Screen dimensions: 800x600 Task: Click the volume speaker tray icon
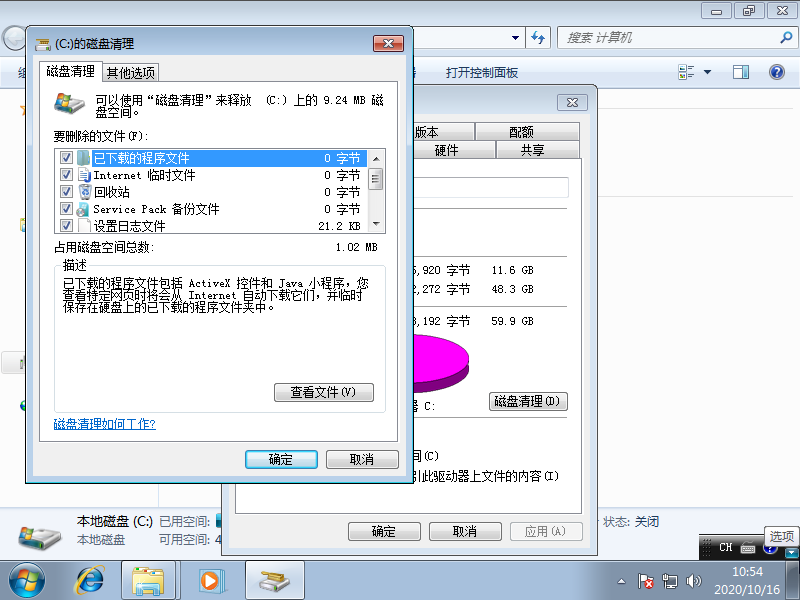click(x=692, y=580)
